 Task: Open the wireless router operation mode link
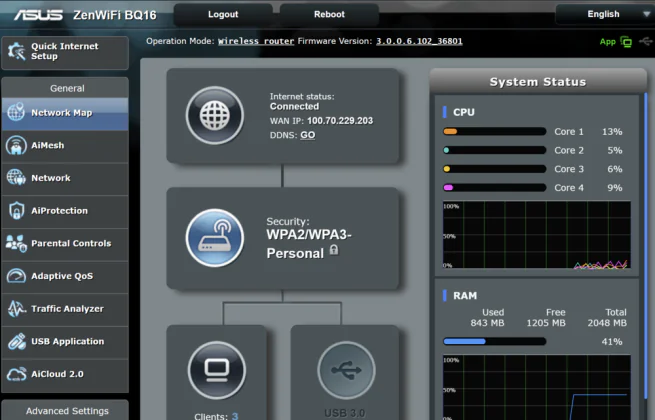tap(256, 41)
